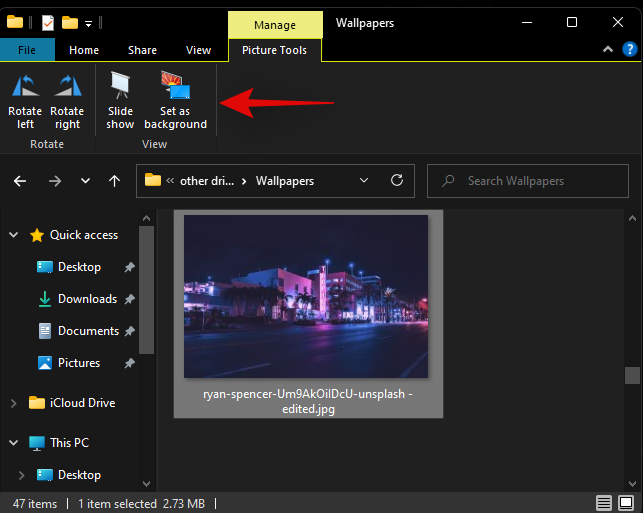Image resolution: width=643 pixels, height=513 pixels.
Task: Expand the iCloud Drive tree node
Action: click(x=13, y=403)
